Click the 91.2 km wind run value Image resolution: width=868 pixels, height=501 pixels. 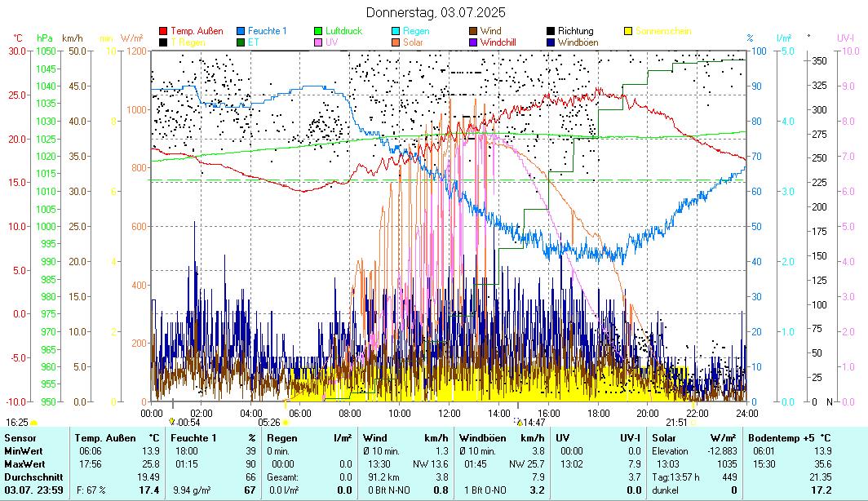[x=383, y=477]
